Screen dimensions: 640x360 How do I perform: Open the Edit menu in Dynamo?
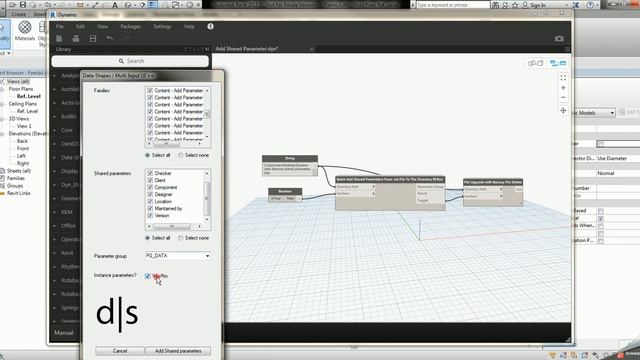[x=80, y=27]
